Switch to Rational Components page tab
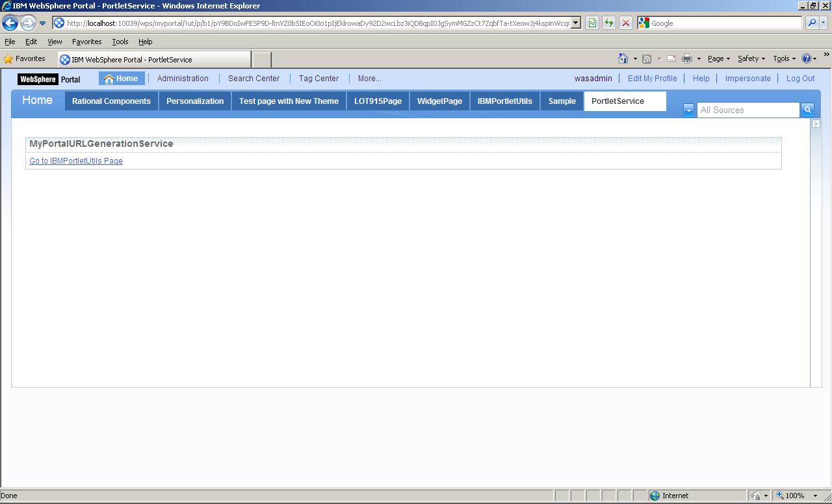832x504 pixels. 111,101
